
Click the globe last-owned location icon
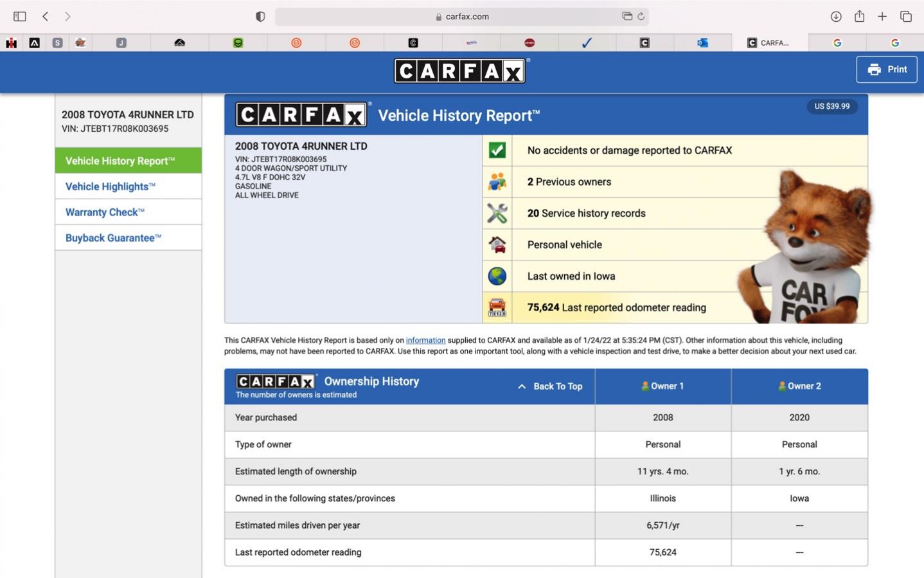click(x=497, y=276)
